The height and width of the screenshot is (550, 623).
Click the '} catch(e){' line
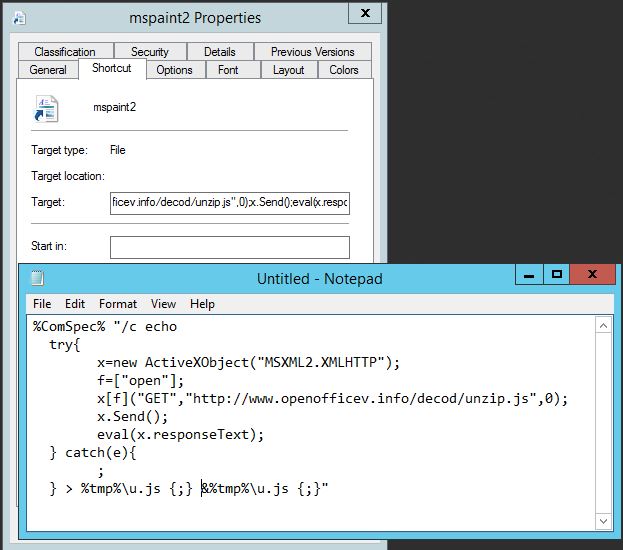click(x=93, y=453)
